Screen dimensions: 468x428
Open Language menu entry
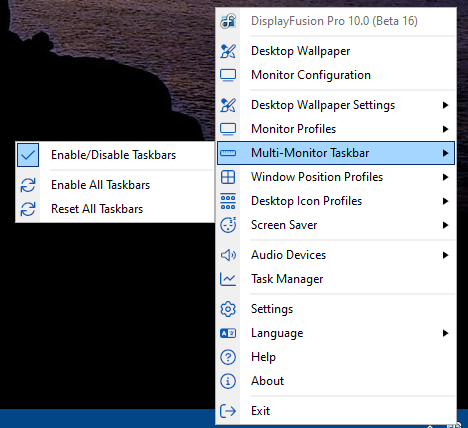pyautogui.click(x=336, y=333)
